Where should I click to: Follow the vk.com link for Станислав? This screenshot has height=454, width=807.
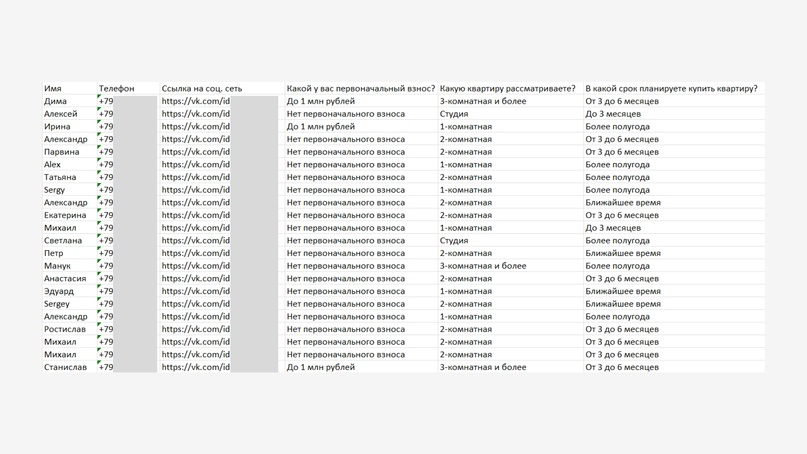pyautogui.click(x=196, y=367)
